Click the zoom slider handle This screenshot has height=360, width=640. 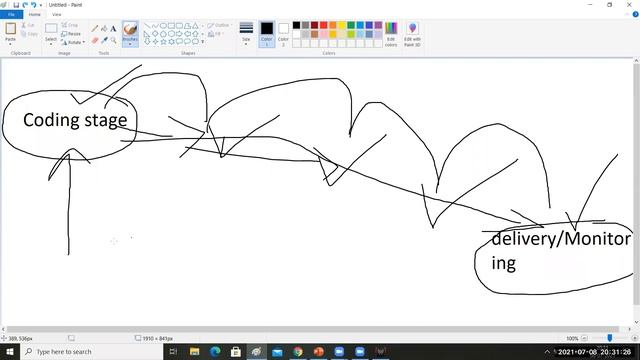(610, 338)
